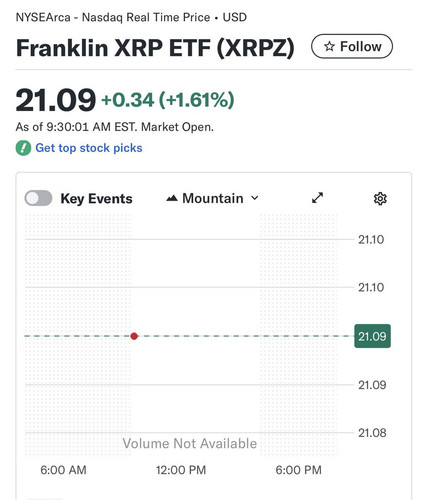Open the Get top stock picks link

89,148
